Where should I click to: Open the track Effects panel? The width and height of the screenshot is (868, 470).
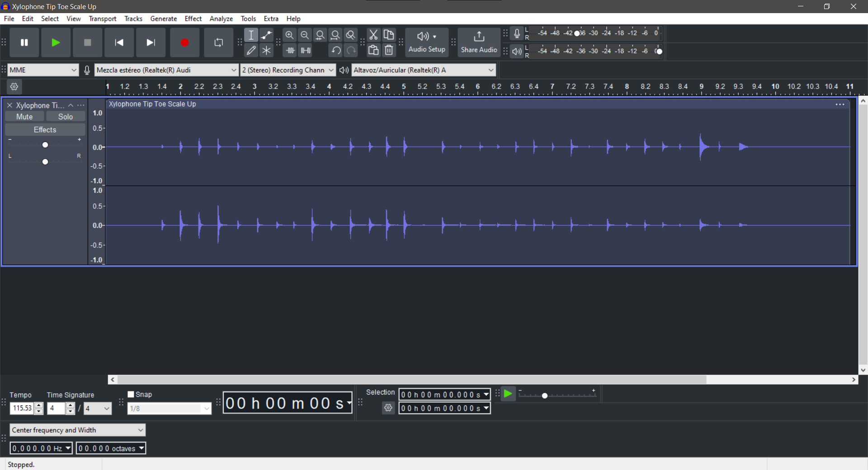point(45,130)
